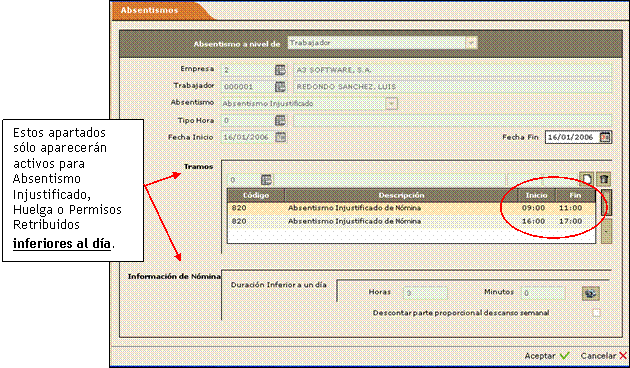Click the Descripción column header
The width and height of the screenshot is (630, 368).
(401, 195)
